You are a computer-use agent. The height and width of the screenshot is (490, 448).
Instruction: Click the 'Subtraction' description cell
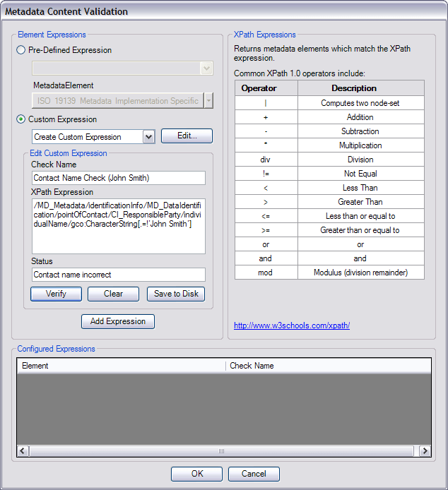pyautogui.click(x=360, y=131)
